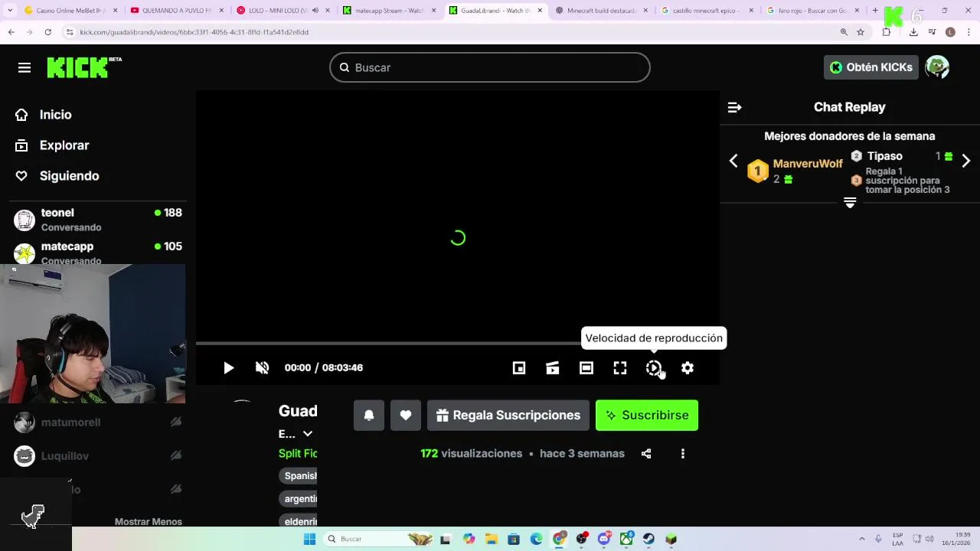Open video settings gear

click(688, 368)
